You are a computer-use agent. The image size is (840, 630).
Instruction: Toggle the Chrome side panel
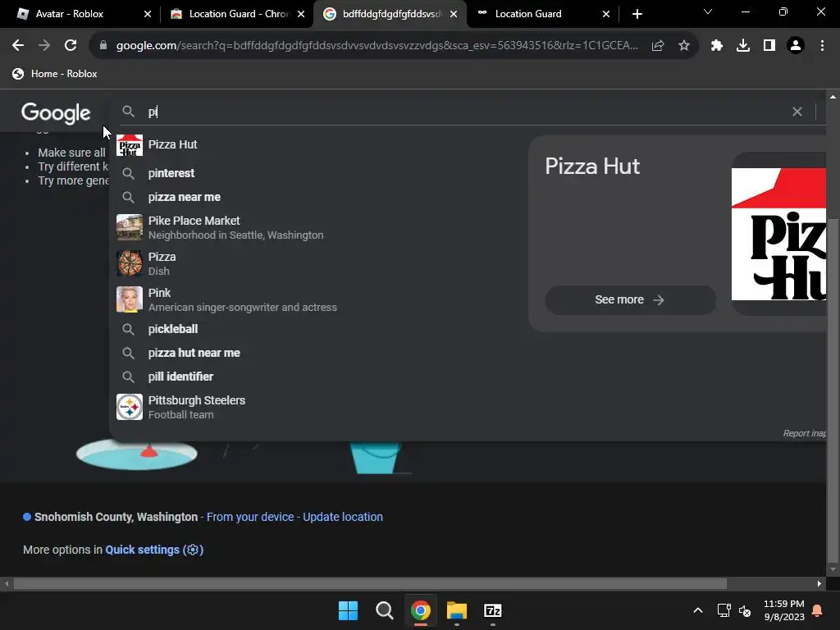[769, 46]
